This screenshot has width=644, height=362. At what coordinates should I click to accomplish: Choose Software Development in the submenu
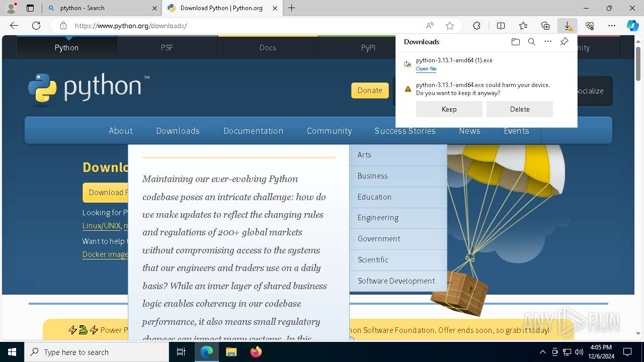398,281
